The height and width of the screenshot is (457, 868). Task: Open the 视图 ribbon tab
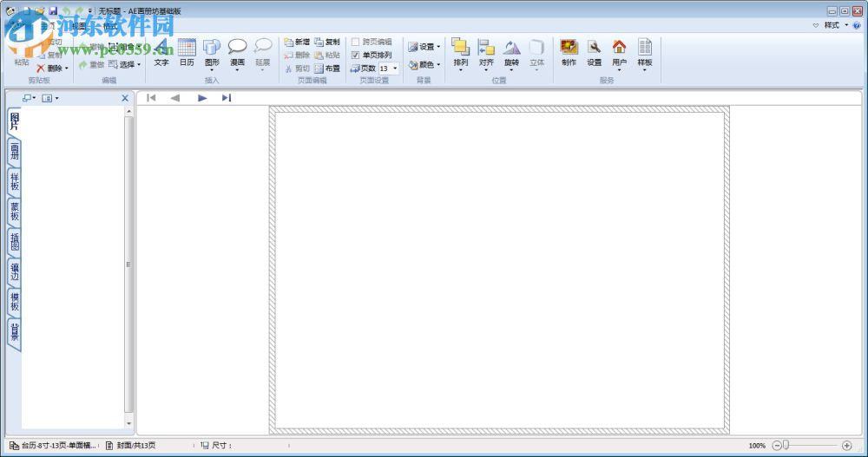click(79, 26)
